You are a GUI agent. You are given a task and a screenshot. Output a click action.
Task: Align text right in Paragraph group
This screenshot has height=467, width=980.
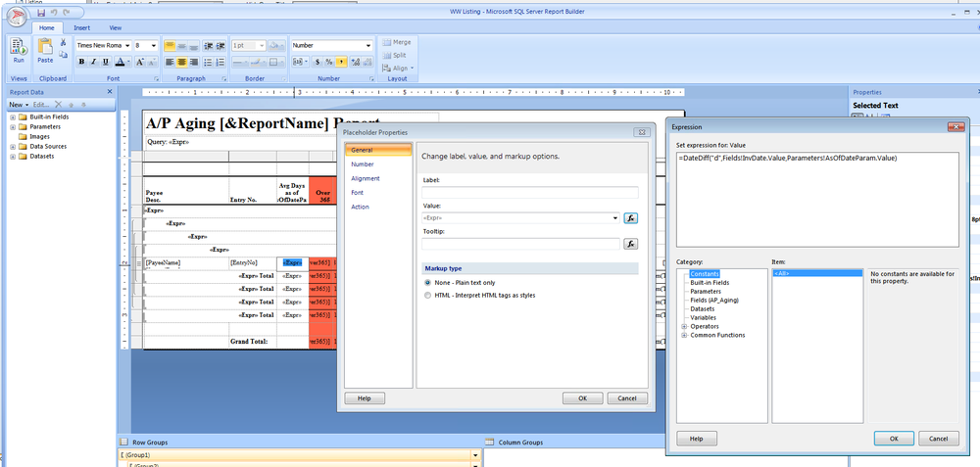point(193,62)
